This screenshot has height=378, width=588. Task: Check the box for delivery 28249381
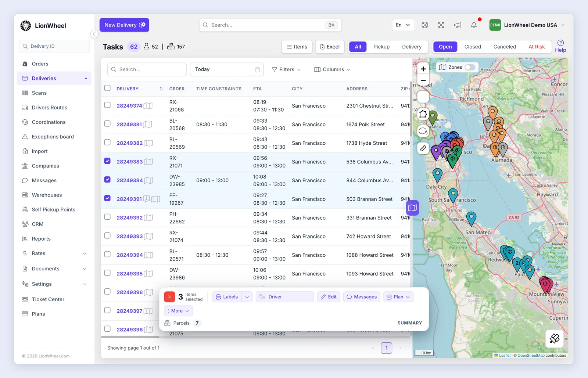click(107, 124)
